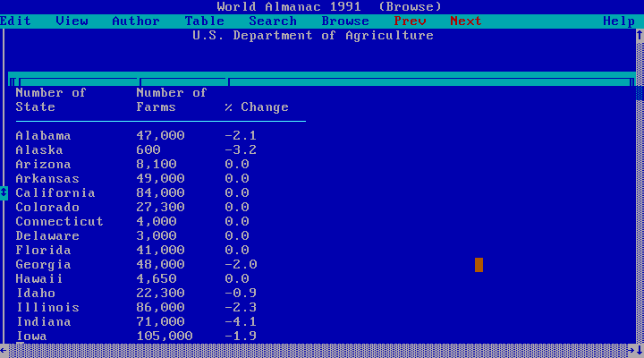This screenshot has width=644, height=358.
Task: Click the % Change column header
Action: (257, 107)
